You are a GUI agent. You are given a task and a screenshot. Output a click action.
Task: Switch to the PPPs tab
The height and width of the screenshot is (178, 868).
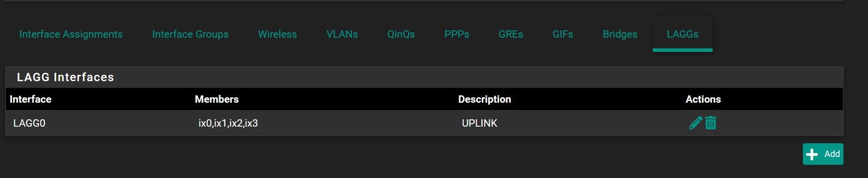point(457,34)
